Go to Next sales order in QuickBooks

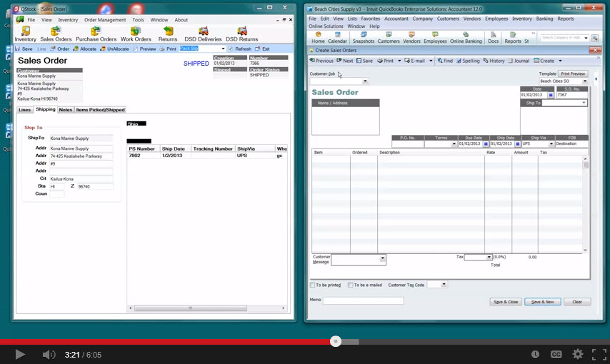(x=345, y=61)
